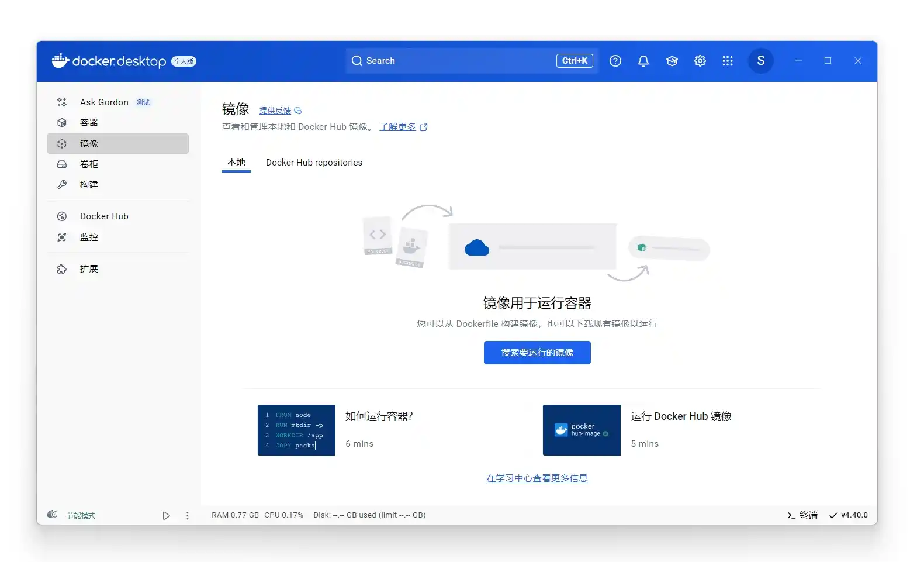Open the apps grid icon
This screenshot has height=562, width=924.
coord(727,61)
